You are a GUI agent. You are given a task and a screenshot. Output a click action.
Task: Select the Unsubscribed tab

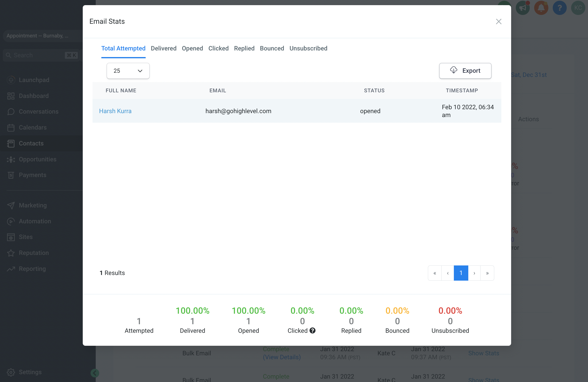(308, 48)
